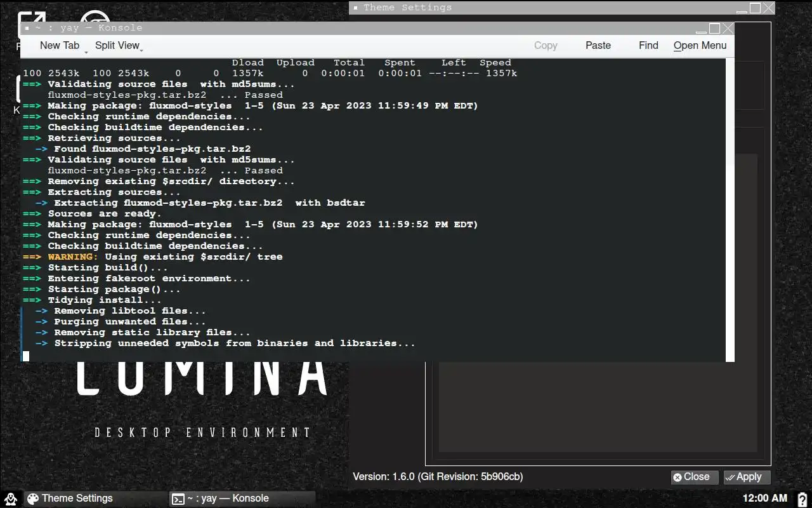Viewport: 812px width, 508px height.
Task: Click the 'Extracting fluxmod-styles-pkg.tar.bz2 with bsdtar' line
Action: pos(200,203)
